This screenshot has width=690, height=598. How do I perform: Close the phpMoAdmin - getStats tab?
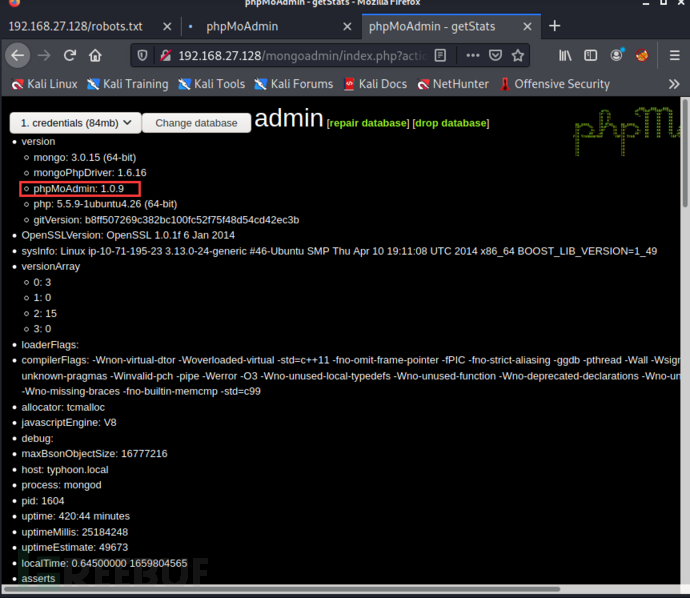527,26
